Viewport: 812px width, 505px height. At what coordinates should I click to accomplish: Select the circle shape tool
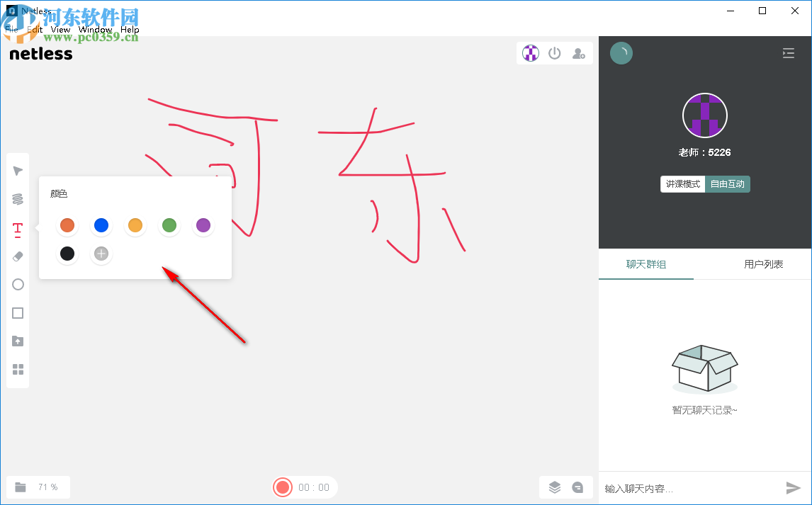[18, 284]
